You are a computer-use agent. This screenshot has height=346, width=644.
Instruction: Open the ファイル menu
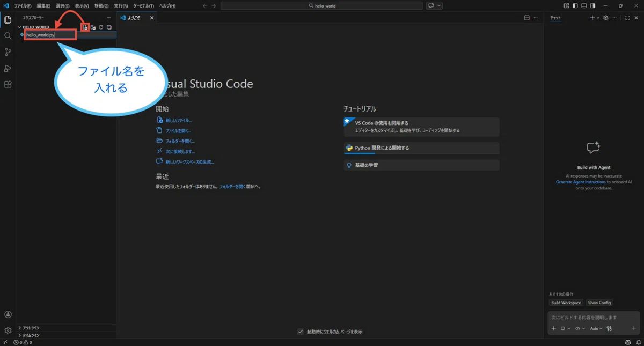point(23,6)
